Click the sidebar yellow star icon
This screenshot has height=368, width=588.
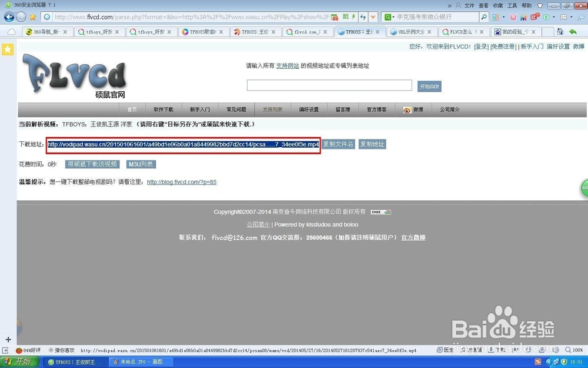click(8, 49)
